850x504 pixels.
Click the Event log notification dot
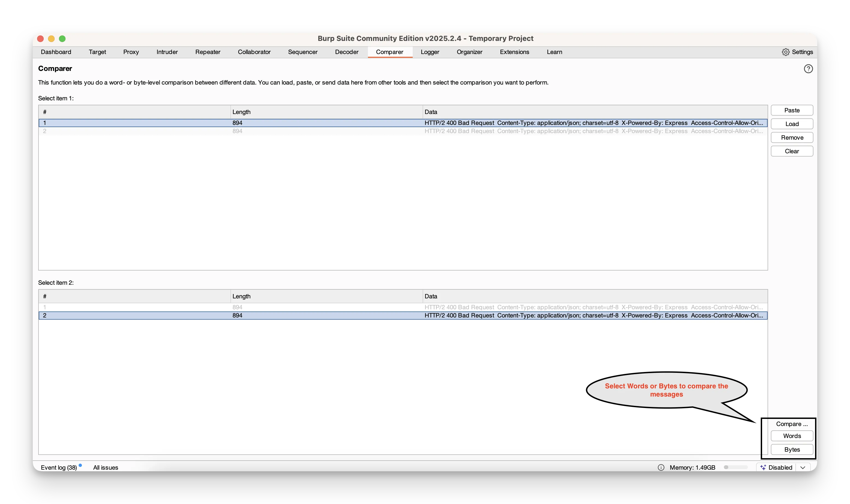80,465
